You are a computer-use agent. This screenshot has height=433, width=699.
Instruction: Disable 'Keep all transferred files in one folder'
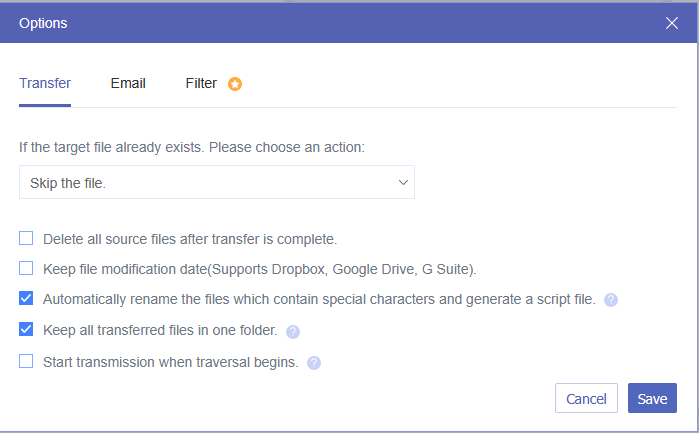(x=26, y=329)
